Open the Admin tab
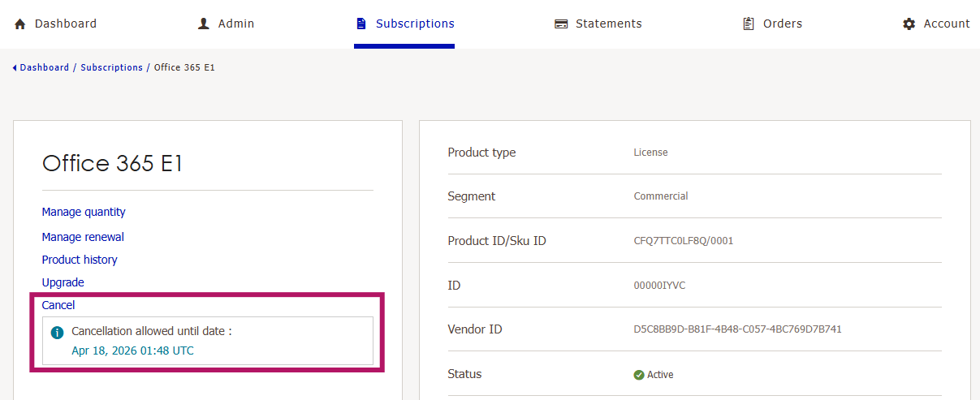980x400 pixels. pos(227,24)
